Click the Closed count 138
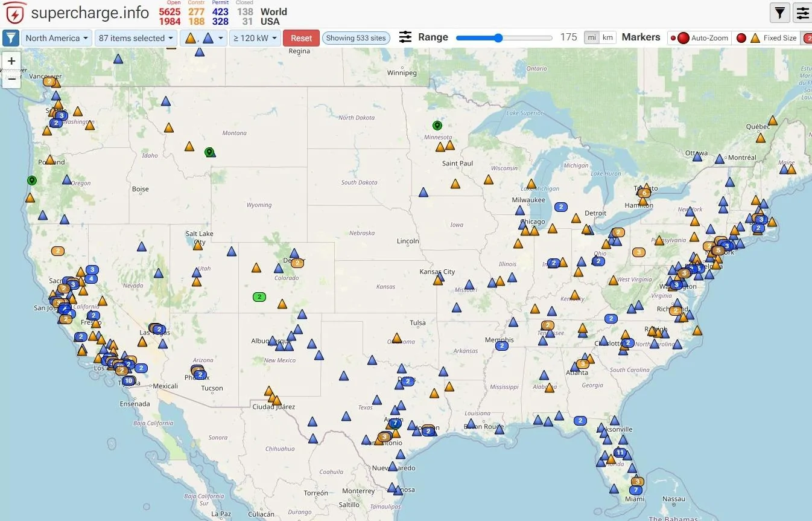Image resolution: width=812 pixels, height=521 pixels. [x=245, y=11]
